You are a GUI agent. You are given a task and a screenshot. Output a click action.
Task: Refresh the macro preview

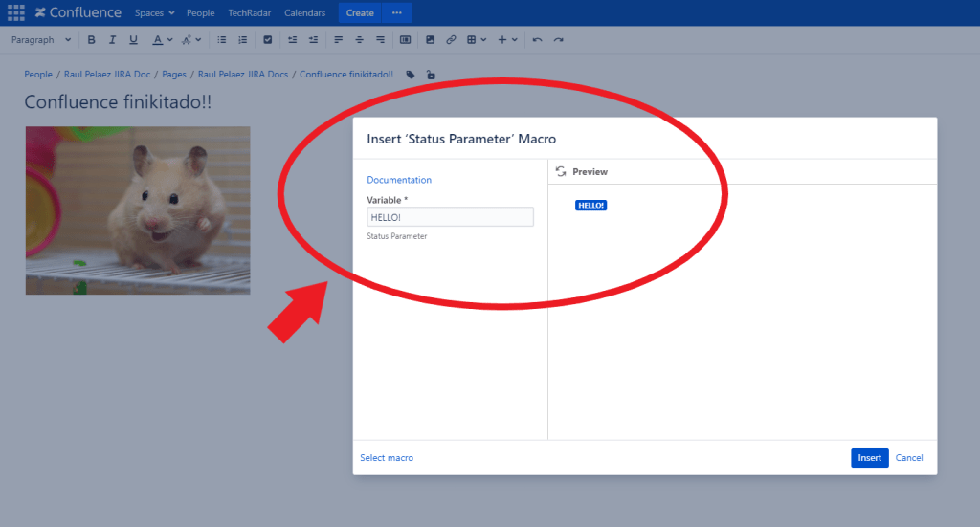click(x=561, y=171)
